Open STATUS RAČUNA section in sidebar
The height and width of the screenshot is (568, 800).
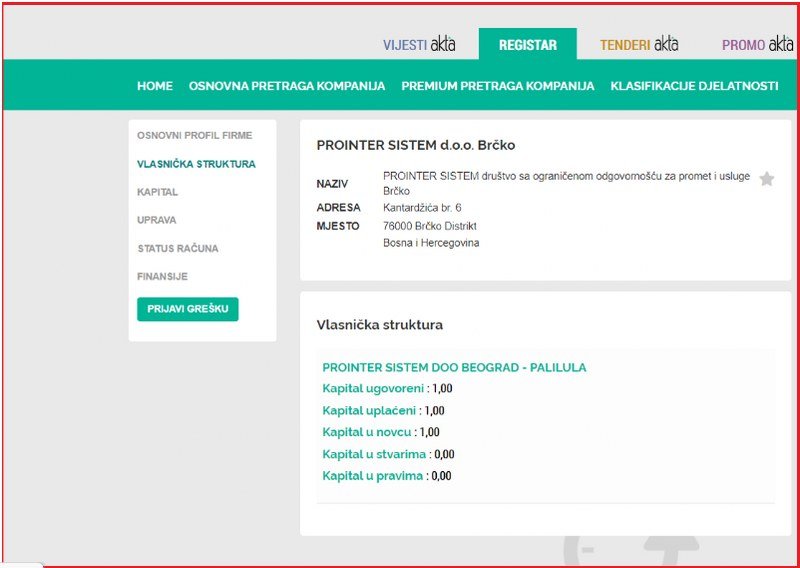pyautogui.click(x=178, y=249)
